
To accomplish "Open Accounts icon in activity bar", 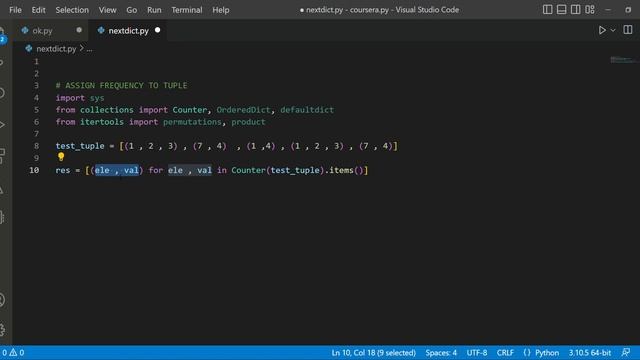I will [x=2, y=300].
